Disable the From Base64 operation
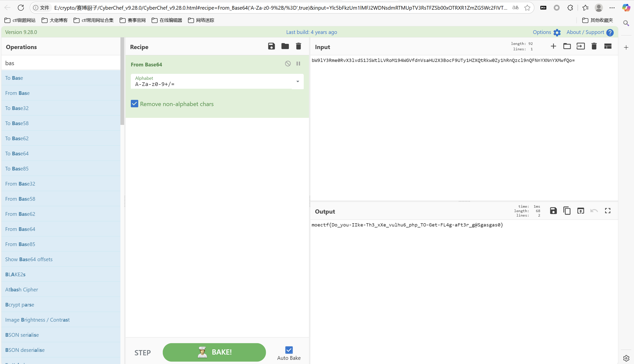The height and width of the screenshot is (364, 634). [x=288, y=63]
